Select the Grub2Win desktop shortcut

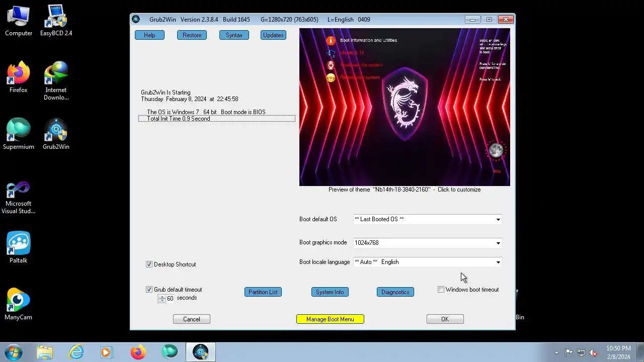click(x=56, y=134)
